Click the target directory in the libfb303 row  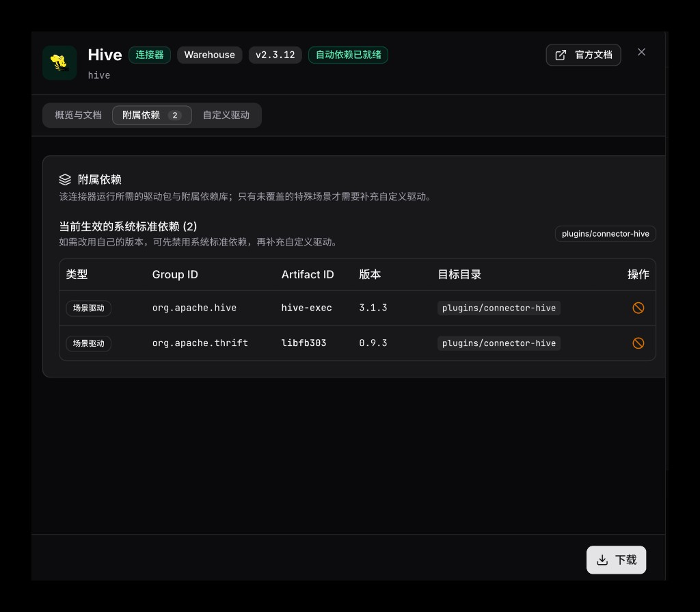click(x=498, y=343)
